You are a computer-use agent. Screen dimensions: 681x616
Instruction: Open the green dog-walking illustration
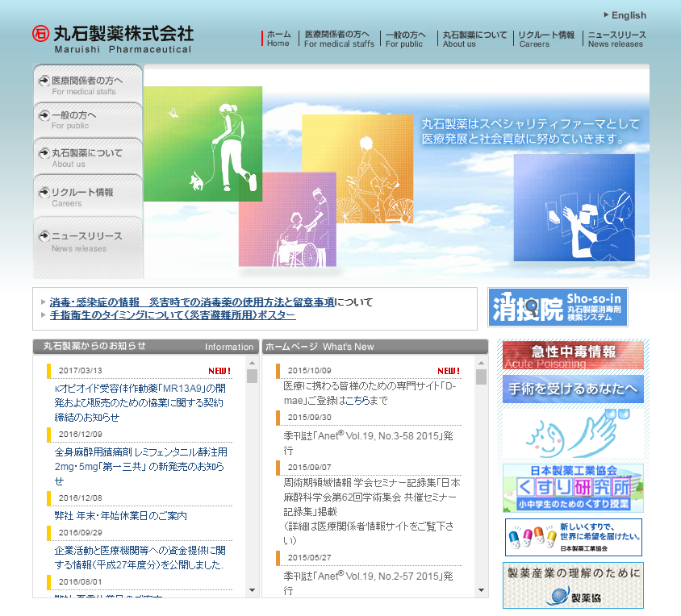(x=203, y=144)
